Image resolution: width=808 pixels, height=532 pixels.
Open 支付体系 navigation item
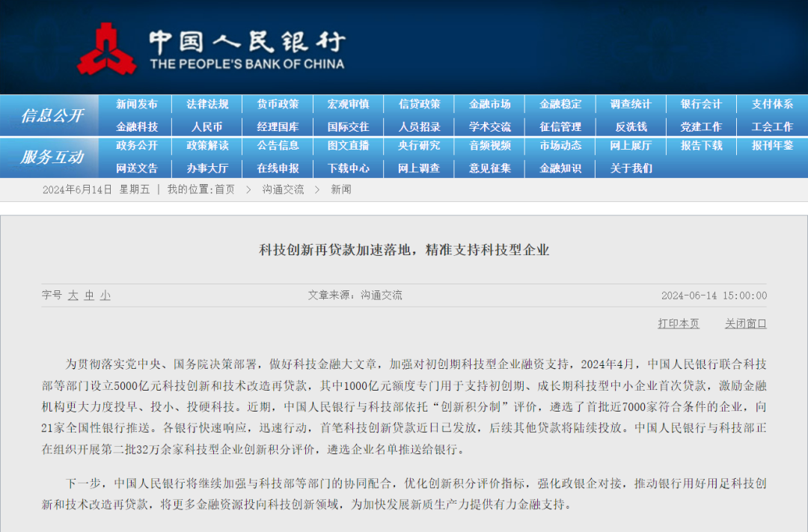772,104
